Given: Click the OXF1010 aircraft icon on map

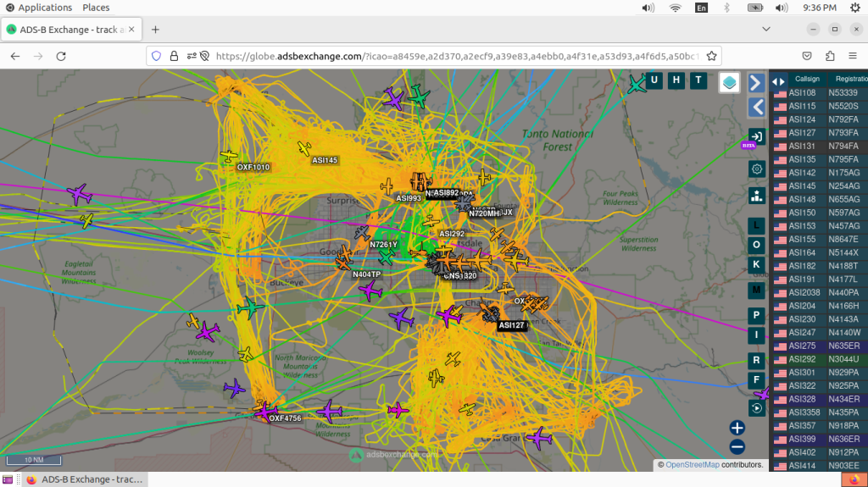Looking at the screenshot, I should click(228, 156).
